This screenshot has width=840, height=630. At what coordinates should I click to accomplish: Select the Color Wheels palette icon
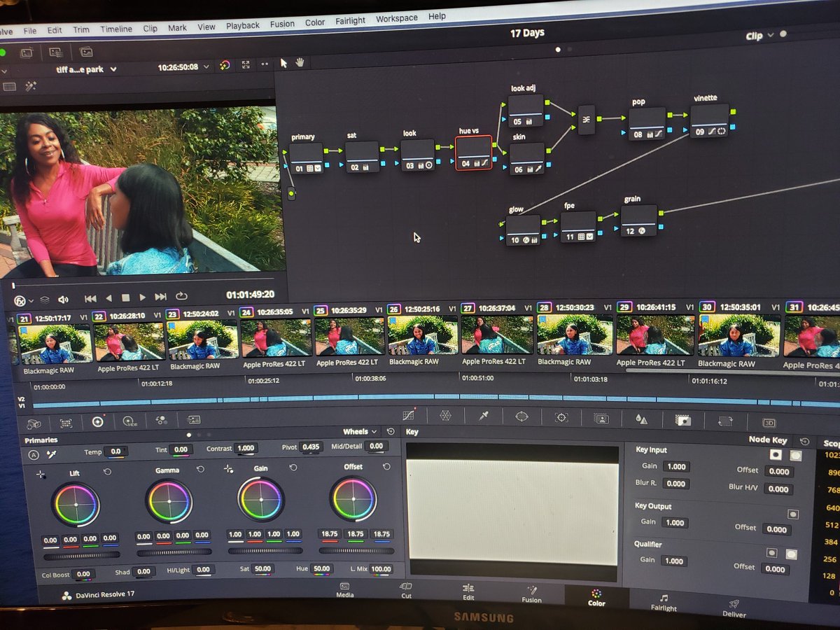click(x=97, y=421)
